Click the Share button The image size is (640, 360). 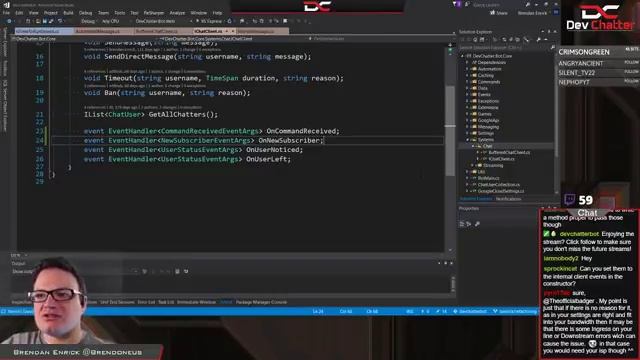(x=499, y=13)
